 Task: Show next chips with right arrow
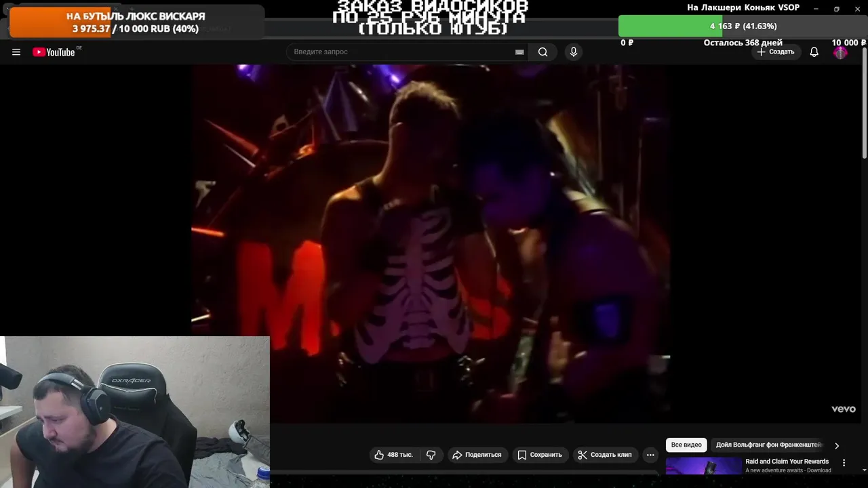pos(836,445)
